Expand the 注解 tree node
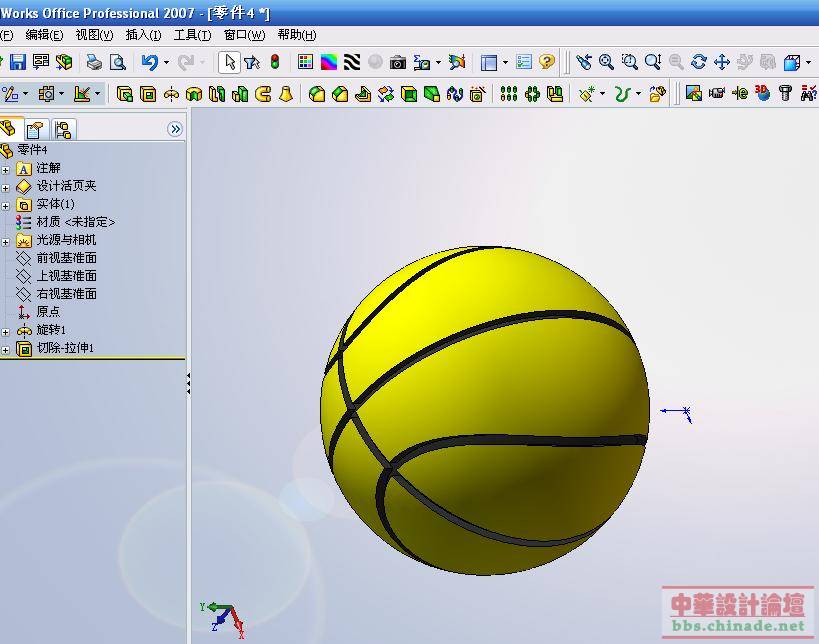Screen dimensions: 819x644 click(x=6, y=169)
